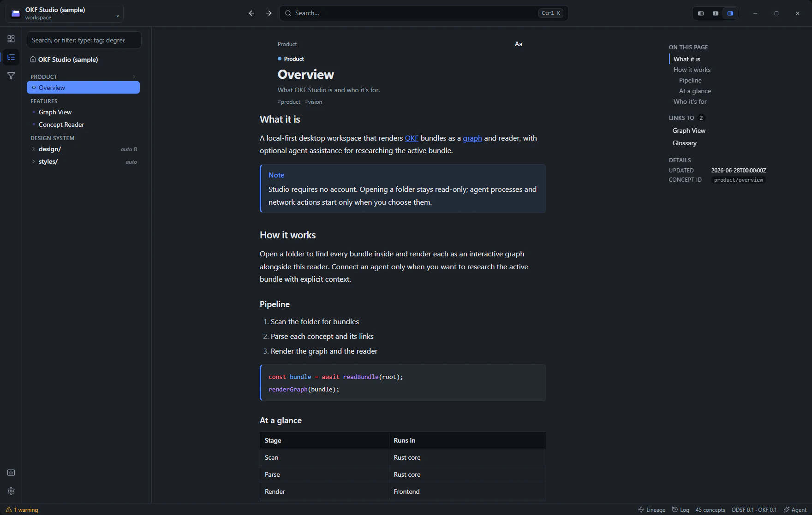Viewport: 812px width, 515px height.
Task: Open settings gear icon
Action: 11,491
